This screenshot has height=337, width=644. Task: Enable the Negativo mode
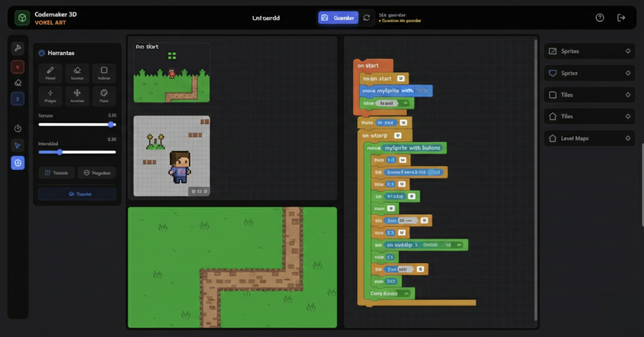97,173
